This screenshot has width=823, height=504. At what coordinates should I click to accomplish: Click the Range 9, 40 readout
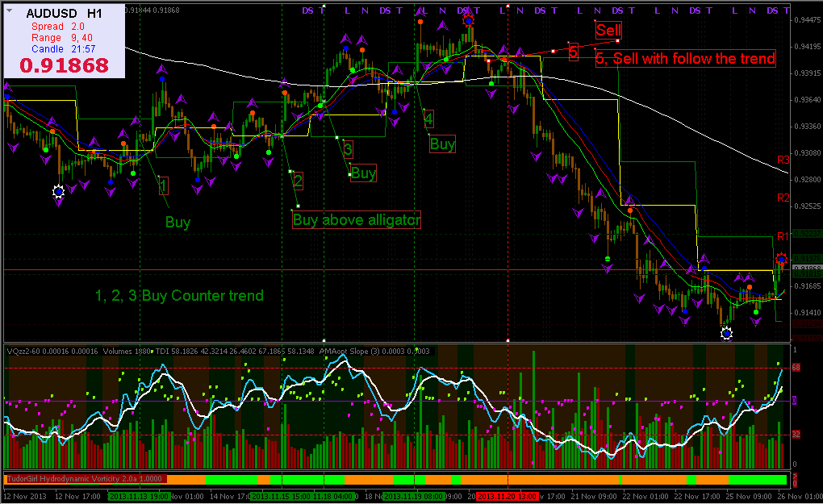[62, 38]
